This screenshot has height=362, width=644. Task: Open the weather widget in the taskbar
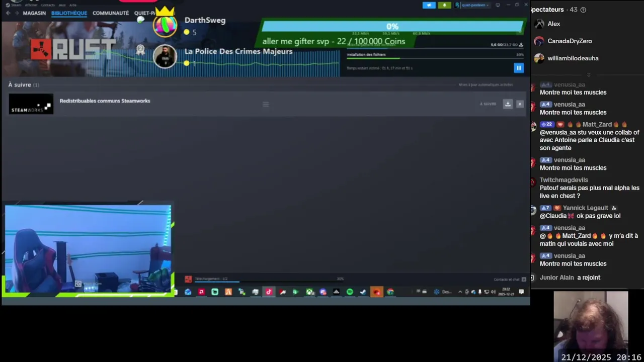(x=443, y=292)
